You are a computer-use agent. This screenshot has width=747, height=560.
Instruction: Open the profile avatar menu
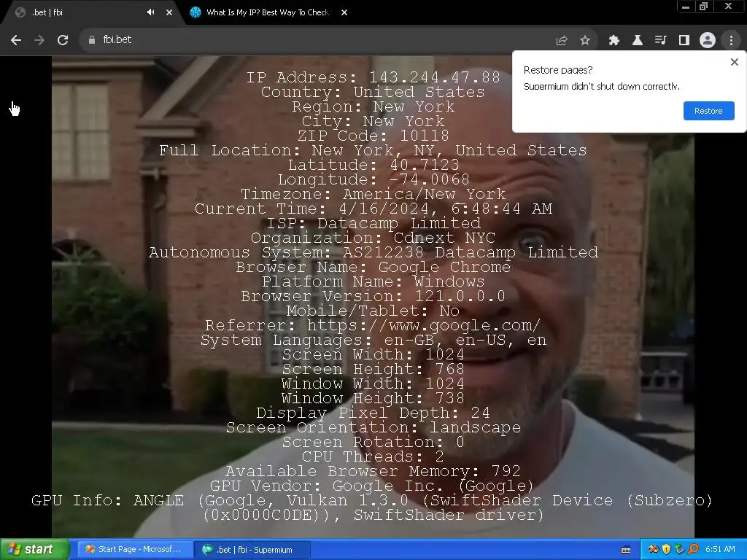click(708, 41)
